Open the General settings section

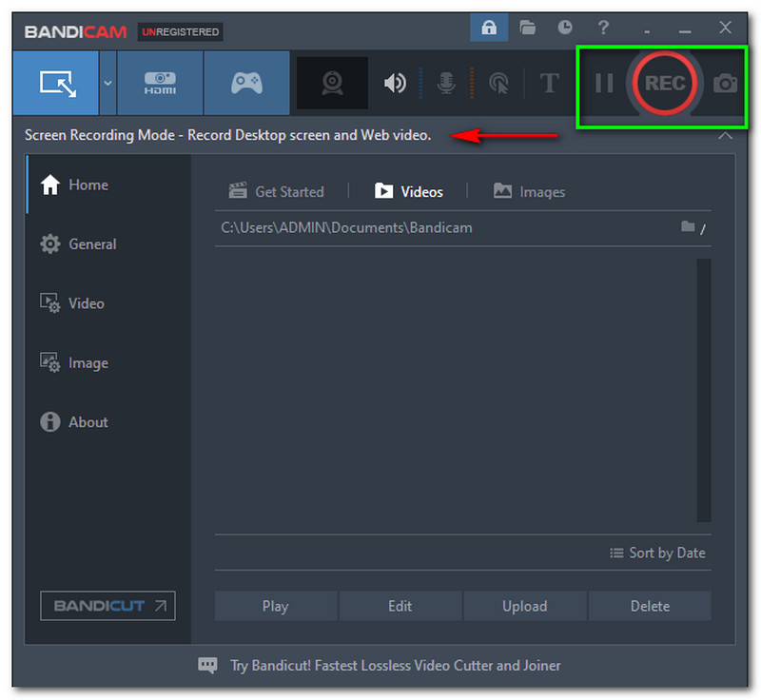(x=91, y=244)
